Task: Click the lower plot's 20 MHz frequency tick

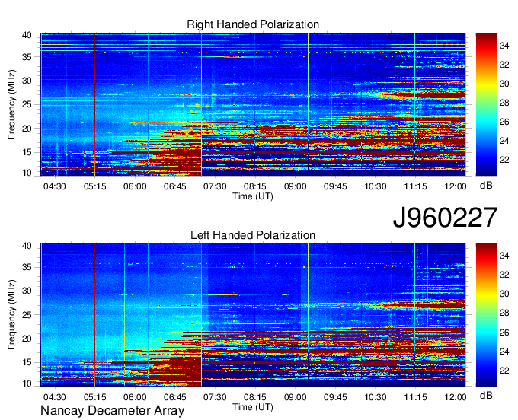Action: pyautogui.click(x=27, y=339)
